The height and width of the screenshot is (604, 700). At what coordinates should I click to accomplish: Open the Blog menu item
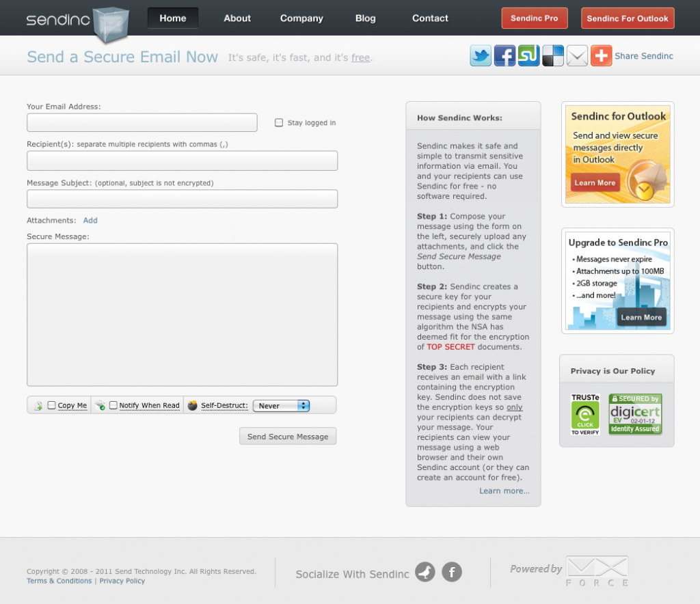(365, 18)
